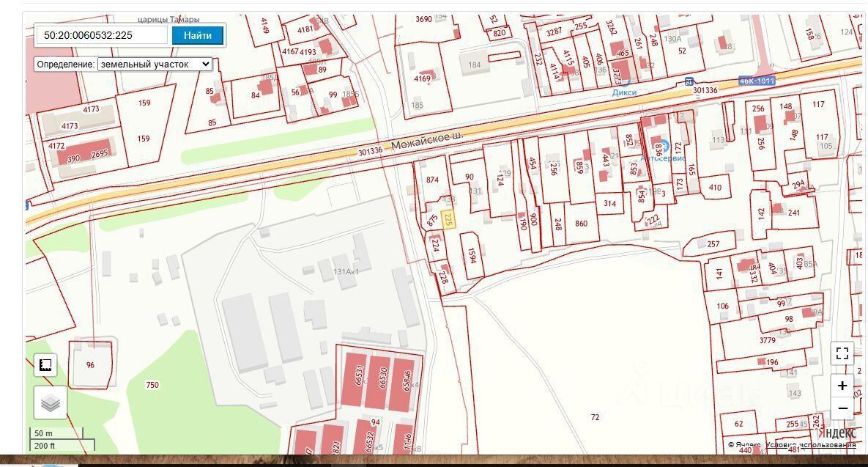Select parcel labeled 410

click(x=715, y=187)
